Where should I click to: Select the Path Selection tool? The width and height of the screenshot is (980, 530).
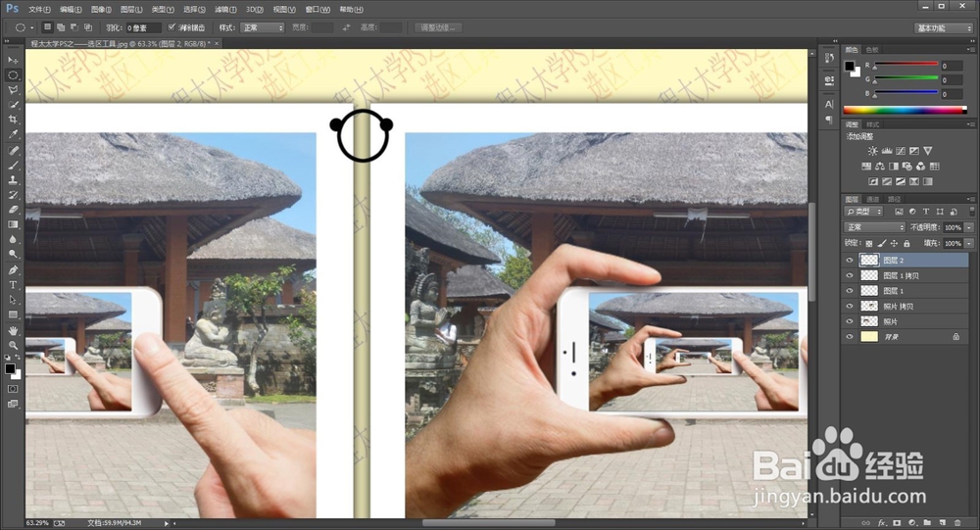[13, 300]
